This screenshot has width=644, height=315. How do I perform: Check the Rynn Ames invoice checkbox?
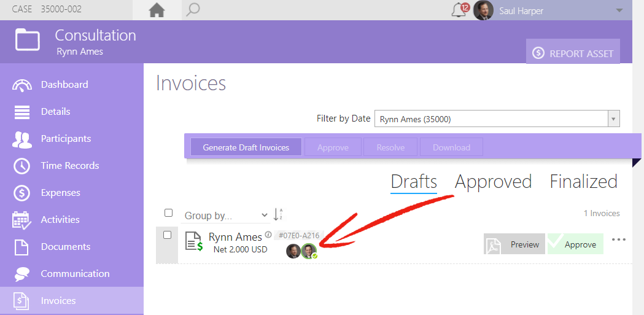point(167,235)
